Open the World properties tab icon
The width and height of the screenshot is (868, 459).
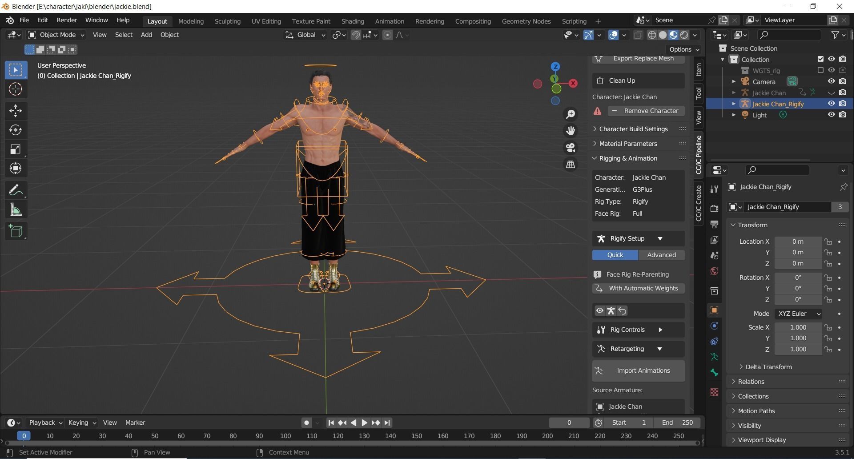point(714,271)
